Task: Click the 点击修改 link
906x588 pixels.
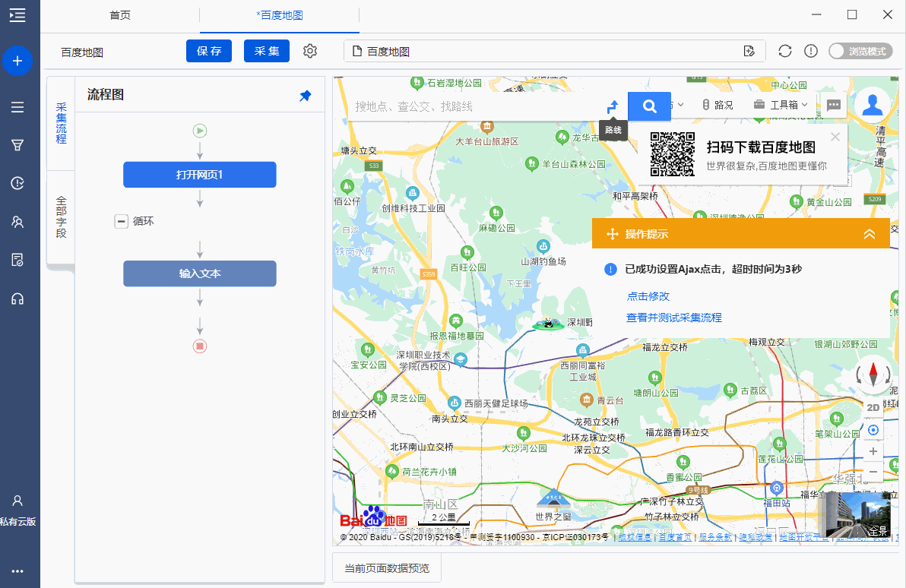Action: [x=648, y=296]
